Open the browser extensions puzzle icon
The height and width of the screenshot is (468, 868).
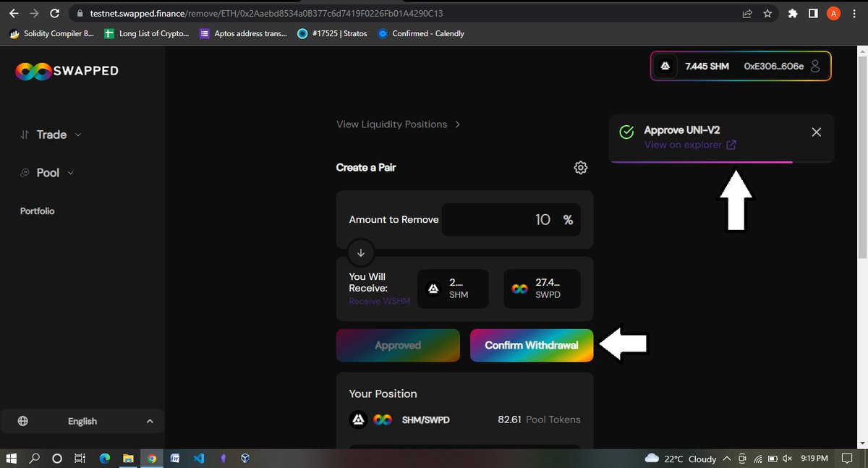click(793, 13)
